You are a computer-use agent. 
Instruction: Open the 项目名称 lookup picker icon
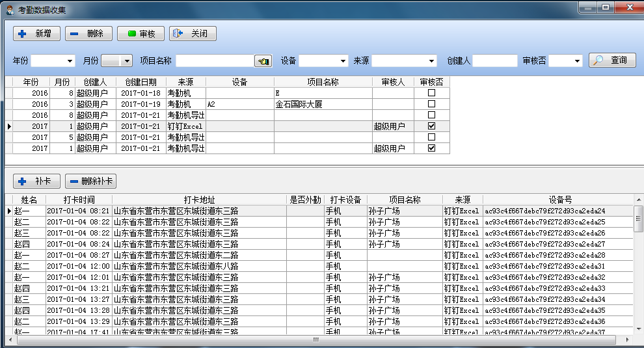click(x=263, y=61)
